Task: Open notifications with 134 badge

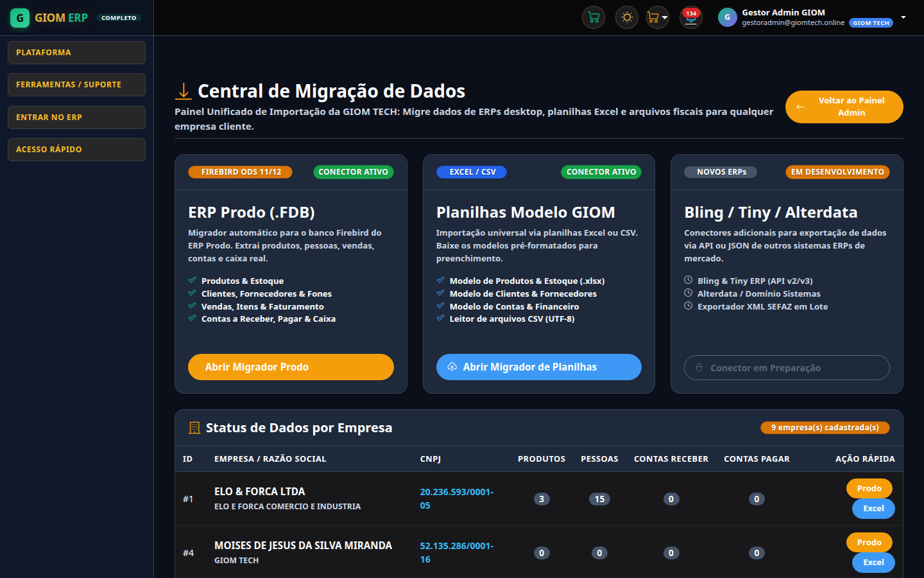Action: (690, 17)
